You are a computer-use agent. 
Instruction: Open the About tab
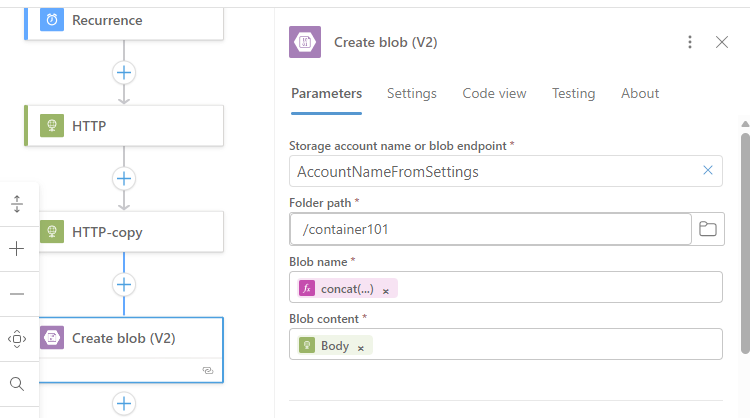pyautogui.click(x=640, y=93)
